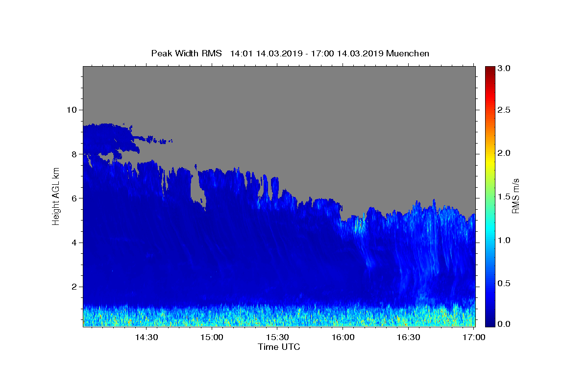This screenshot has width=588, height=392.
Task: Click the plot title 'Peak Width RMS'
Action: (186, 53)
